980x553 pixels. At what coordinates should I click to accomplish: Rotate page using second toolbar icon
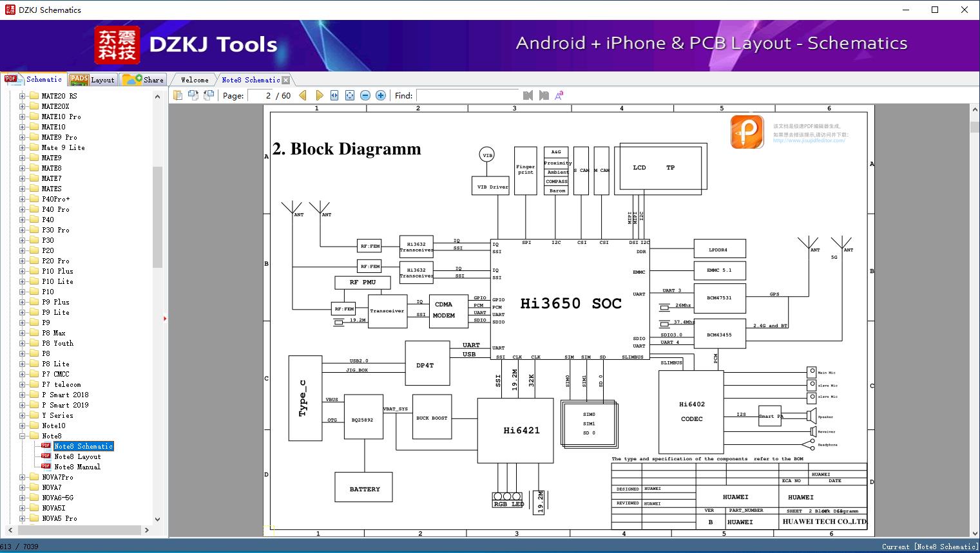tap(193, 95)
